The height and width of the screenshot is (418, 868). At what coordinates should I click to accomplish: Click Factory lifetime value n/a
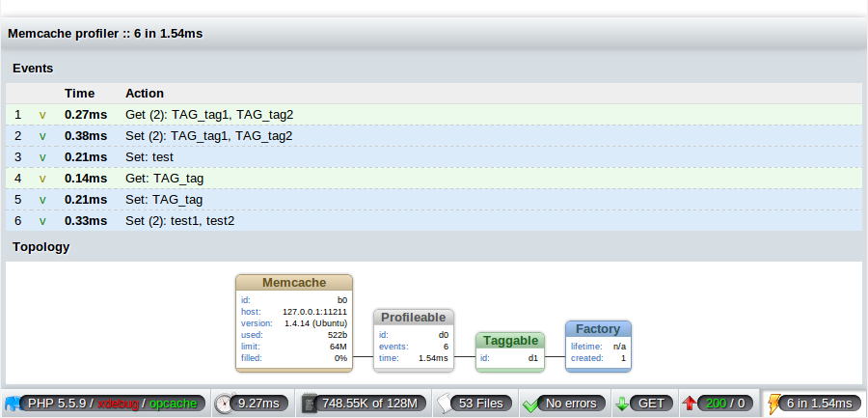[x=619, y=347]
